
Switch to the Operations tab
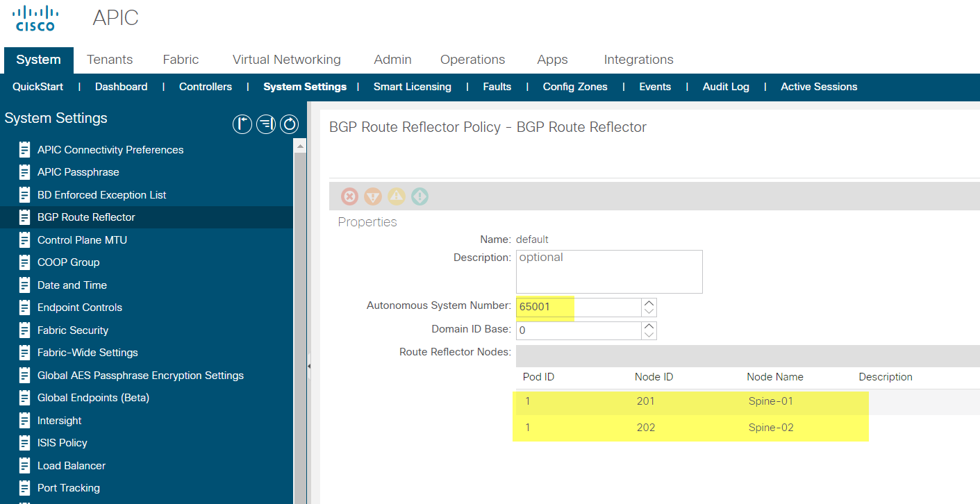tap(473, 60)
